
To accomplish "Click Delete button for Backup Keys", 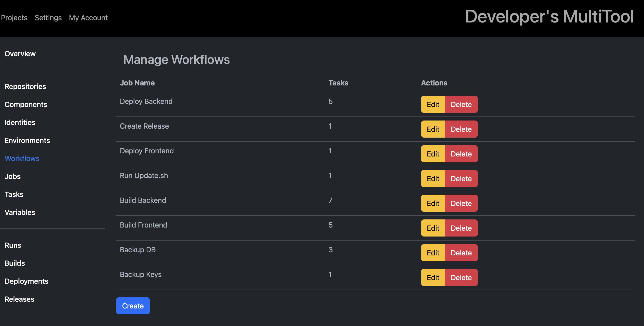I will [x=461, y=277].
